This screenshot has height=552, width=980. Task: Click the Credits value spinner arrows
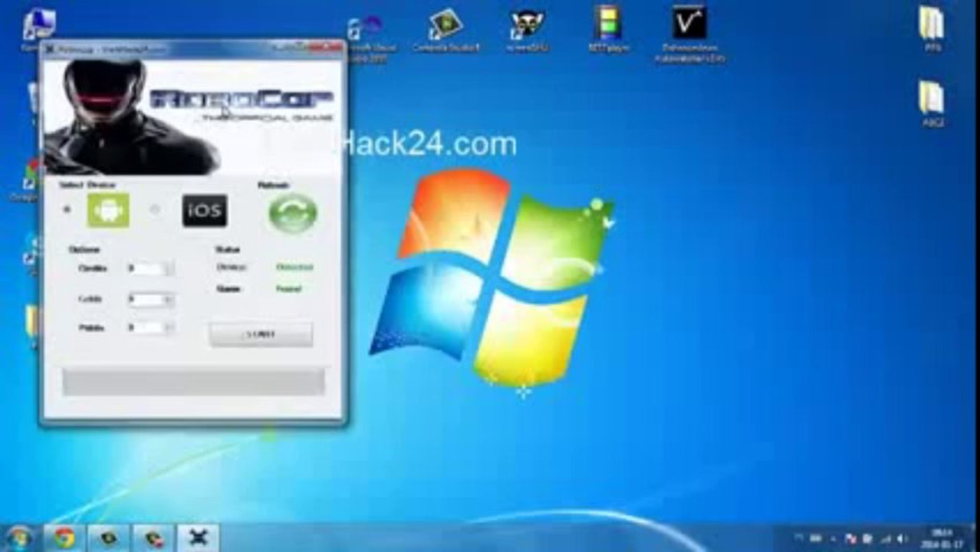169,269
